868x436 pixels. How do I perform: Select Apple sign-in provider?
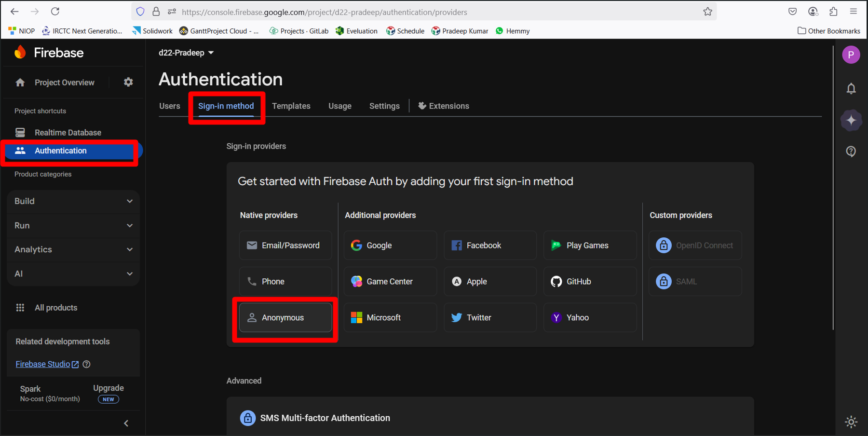click(490, 281)
